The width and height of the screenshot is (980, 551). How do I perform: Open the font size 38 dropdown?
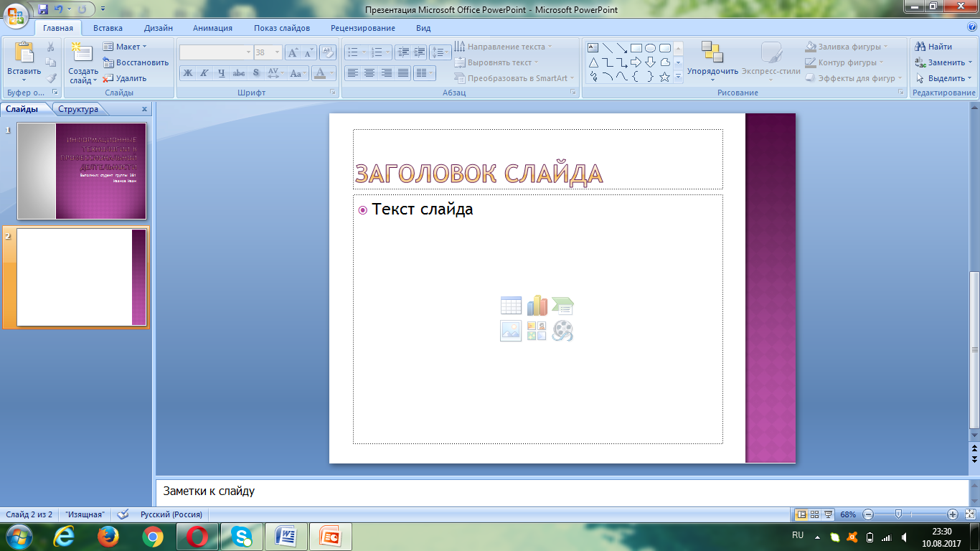(x=278, y=52)
